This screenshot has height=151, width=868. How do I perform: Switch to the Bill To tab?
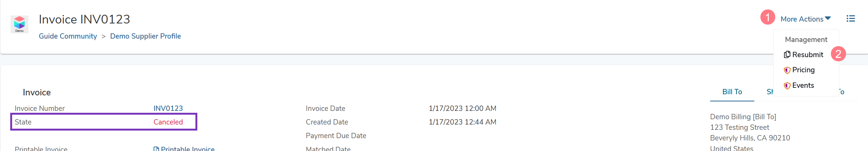click(x=732, y=92)
